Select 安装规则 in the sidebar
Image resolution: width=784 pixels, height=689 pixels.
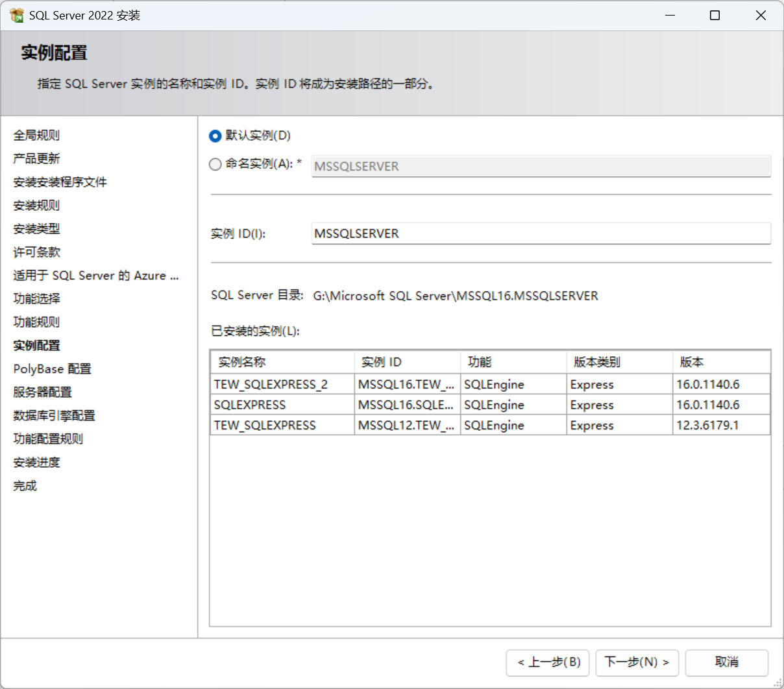pos(36,205)
